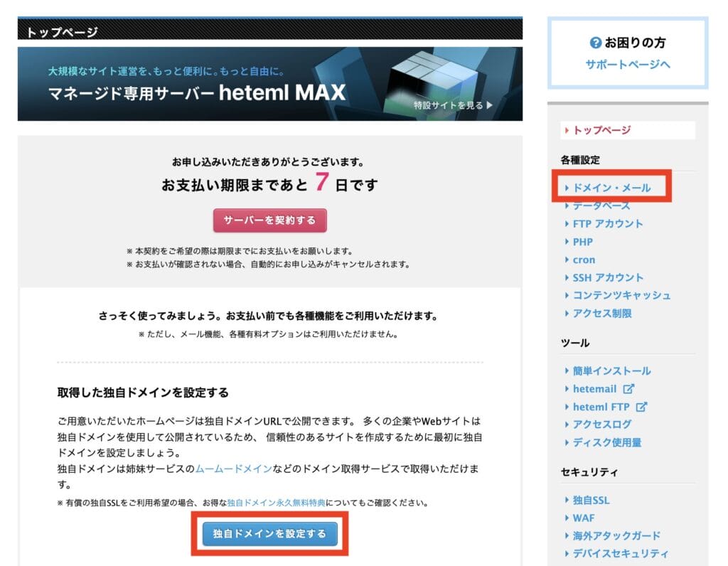The width and height of the screenshot is (728, 566).
Task: Open デバイスセキュリティ settings
Action: tap(621, 553)
